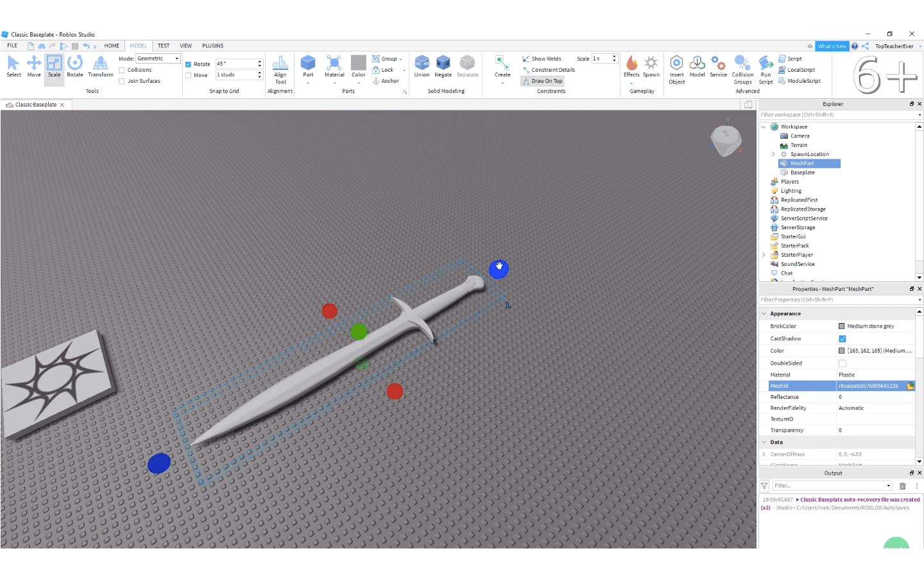Screen dimensions: 924x578
Task: Activate the Select tool
Action: [13, 67]
